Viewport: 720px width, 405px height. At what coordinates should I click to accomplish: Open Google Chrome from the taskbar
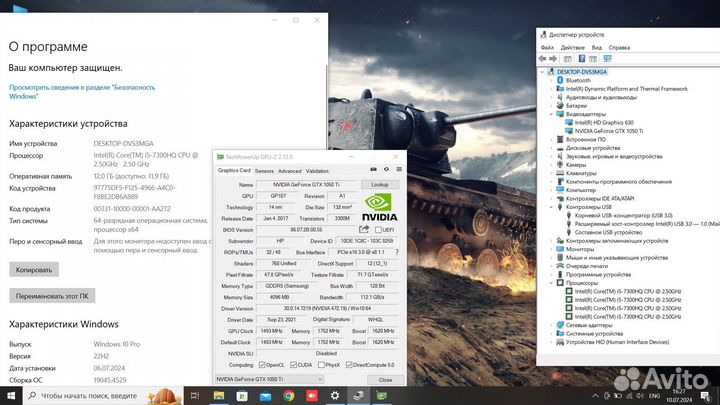click(x=288, y=395)
